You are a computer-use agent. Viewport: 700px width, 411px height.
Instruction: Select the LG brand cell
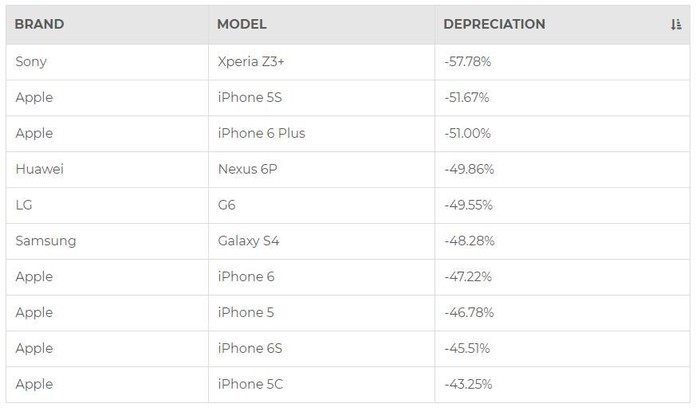point(25,205)
